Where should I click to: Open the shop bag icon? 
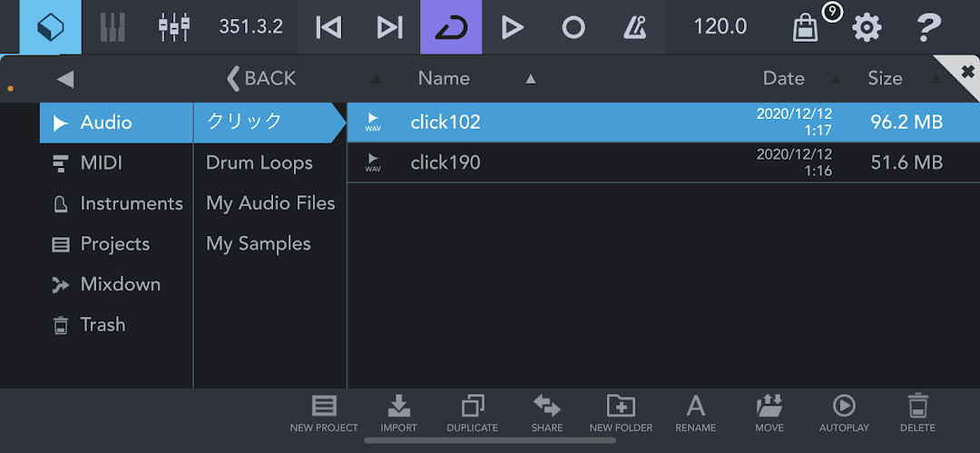(x=806, y=28)
